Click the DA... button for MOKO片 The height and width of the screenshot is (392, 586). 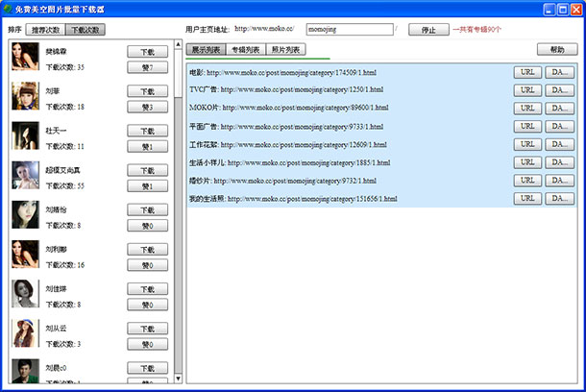559,109
